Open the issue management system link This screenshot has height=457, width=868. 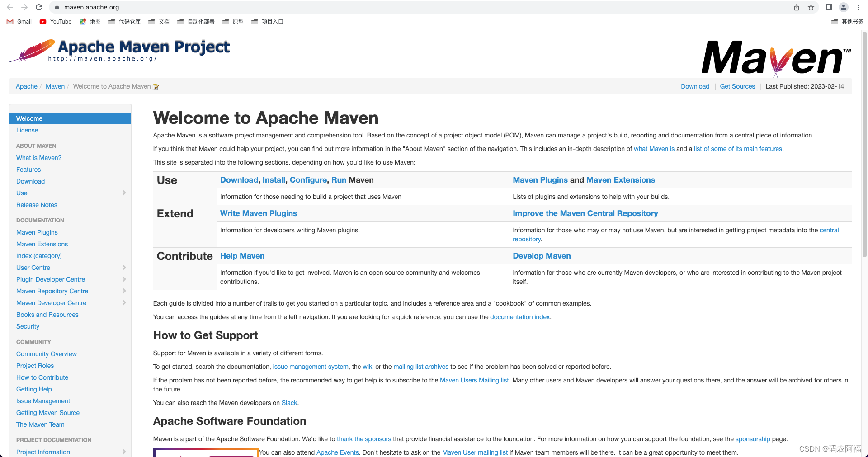(311, 367)
